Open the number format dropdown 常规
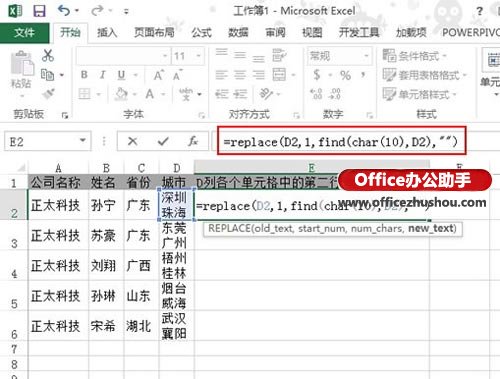Image resolution: width=500 pixels, height=379 pixels. coord(366,56)
